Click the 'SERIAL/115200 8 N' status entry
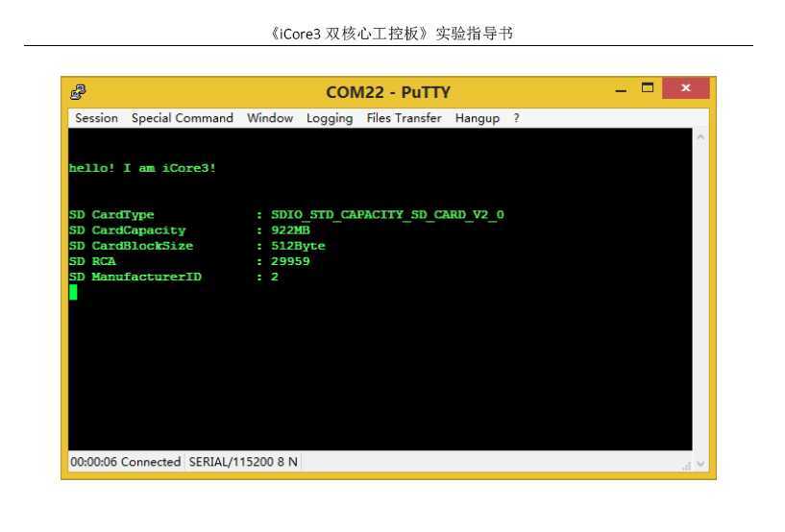 [243, 462]
